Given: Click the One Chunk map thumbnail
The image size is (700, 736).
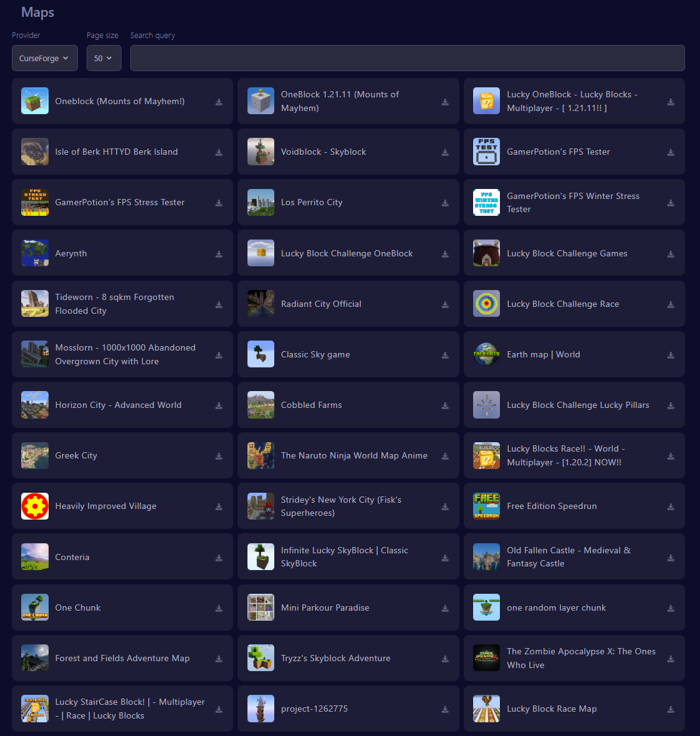Looking at the screenshot, I should pos(35,608).
